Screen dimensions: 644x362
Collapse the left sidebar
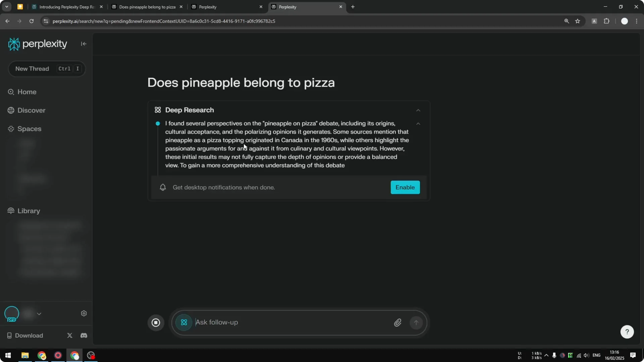84,44
